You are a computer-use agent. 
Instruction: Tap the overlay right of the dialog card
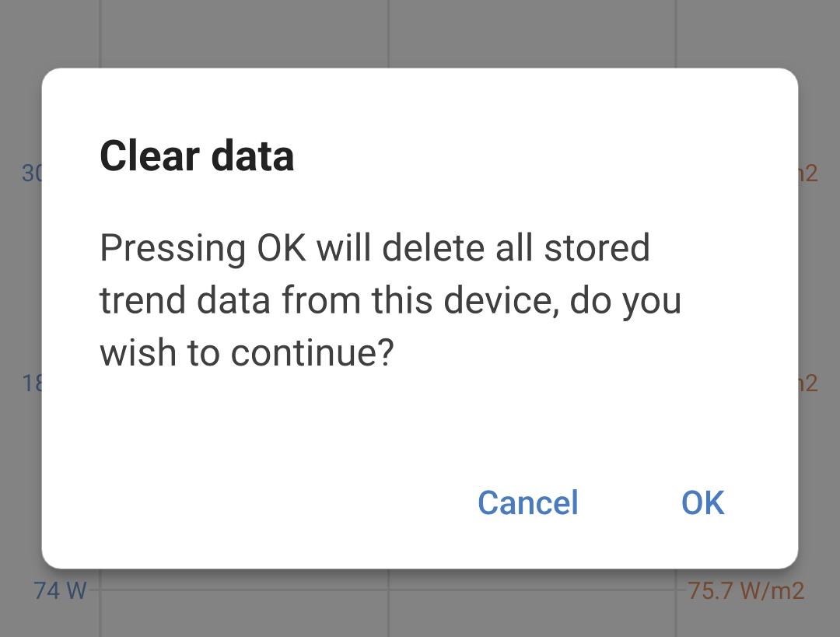(x=821, y=311)
